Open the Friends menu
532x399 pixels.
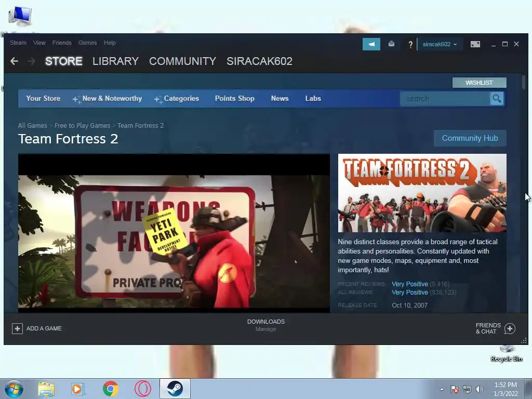pyautogui.click(x=62, y=43)
